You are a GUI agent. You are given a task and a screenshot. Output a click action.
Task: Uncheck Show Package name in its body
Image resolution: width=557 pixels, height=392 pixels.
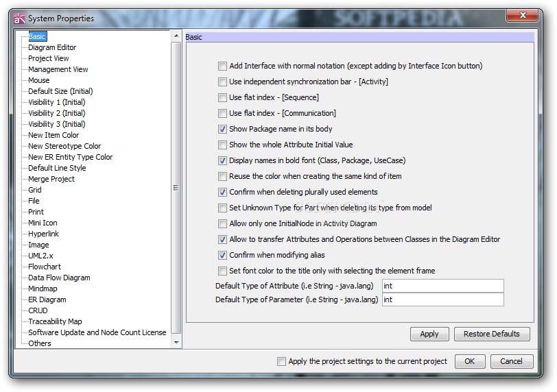[x=222, y=129]
